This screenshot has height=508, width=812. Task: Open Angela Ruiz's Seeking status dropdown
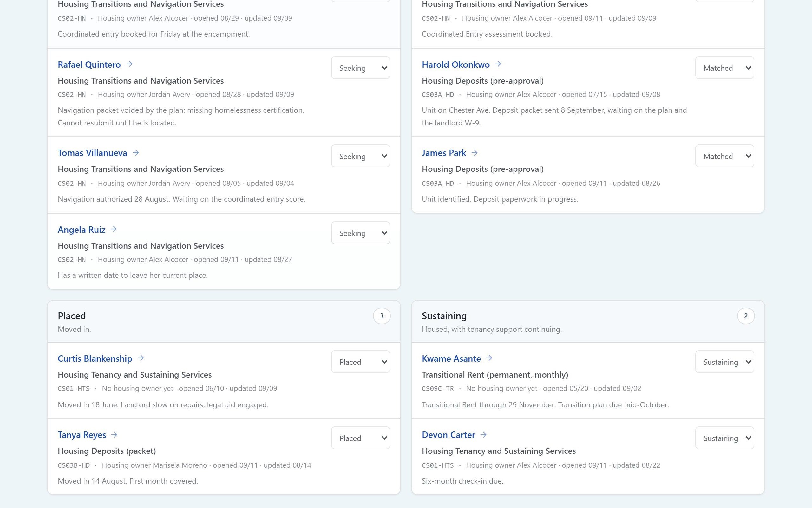(360, 233)
